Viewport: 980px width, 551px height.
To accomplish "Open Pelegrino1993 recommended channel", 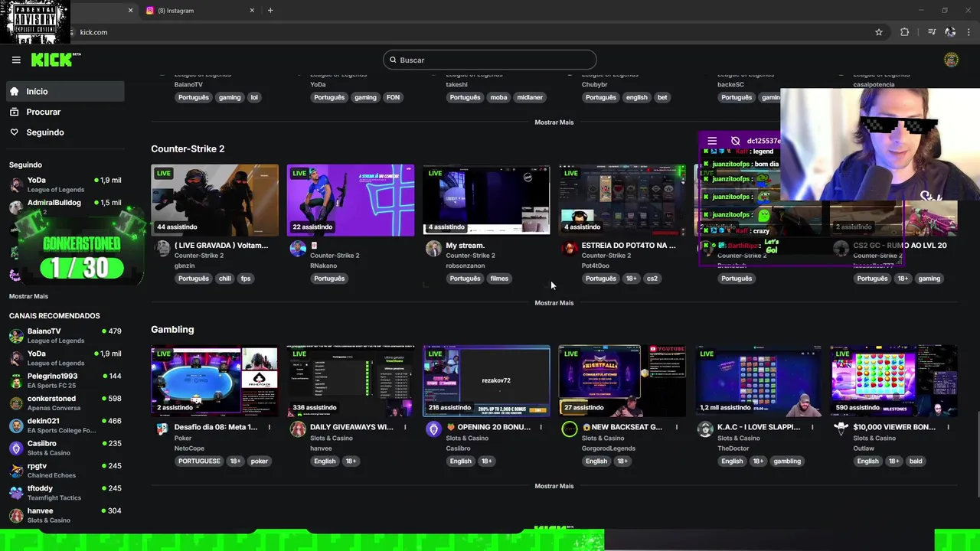I will click(65, 380).
